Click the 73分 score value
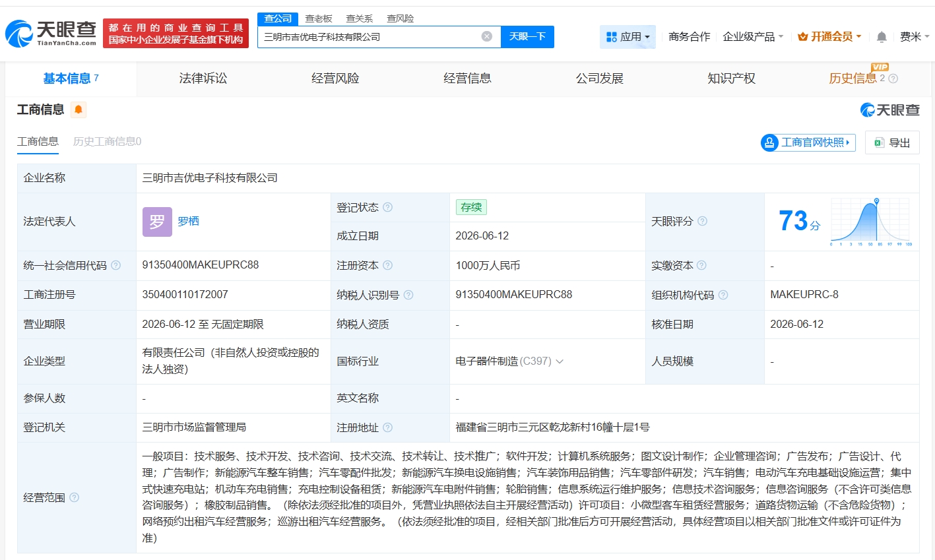The height and width of the screenshot is (560, 935). pos(799,221)
